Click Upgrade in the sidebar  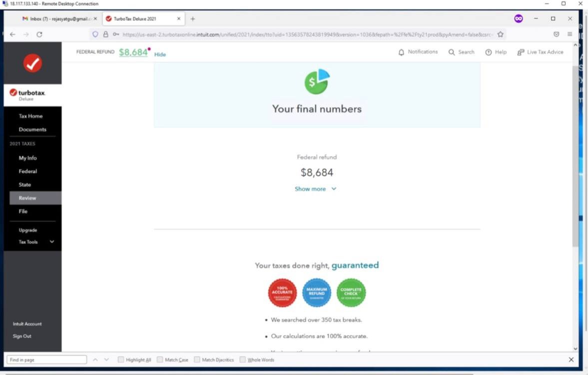(28, 230)
